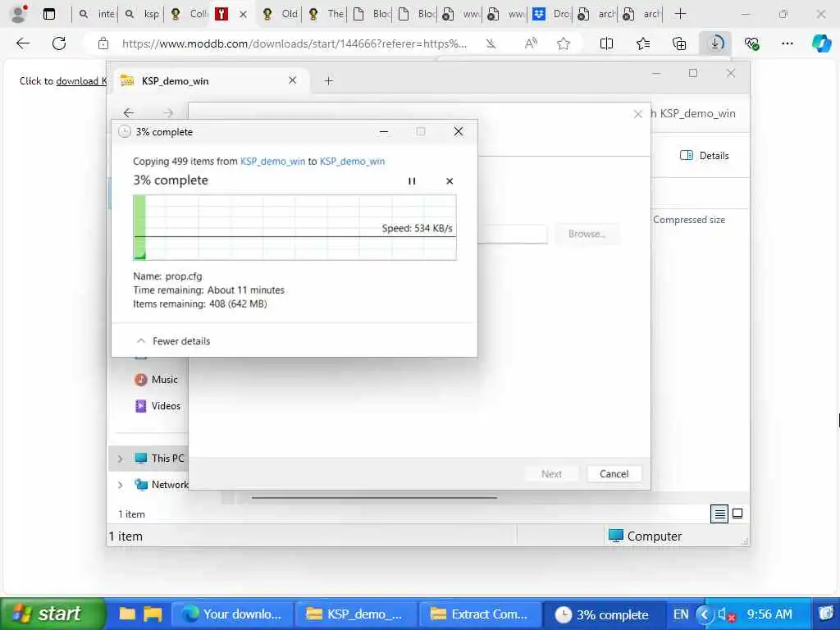This screenshot has width=840, height=630.
Task: Cancel the copy with the small X
Action: click(x=450, y=181)
